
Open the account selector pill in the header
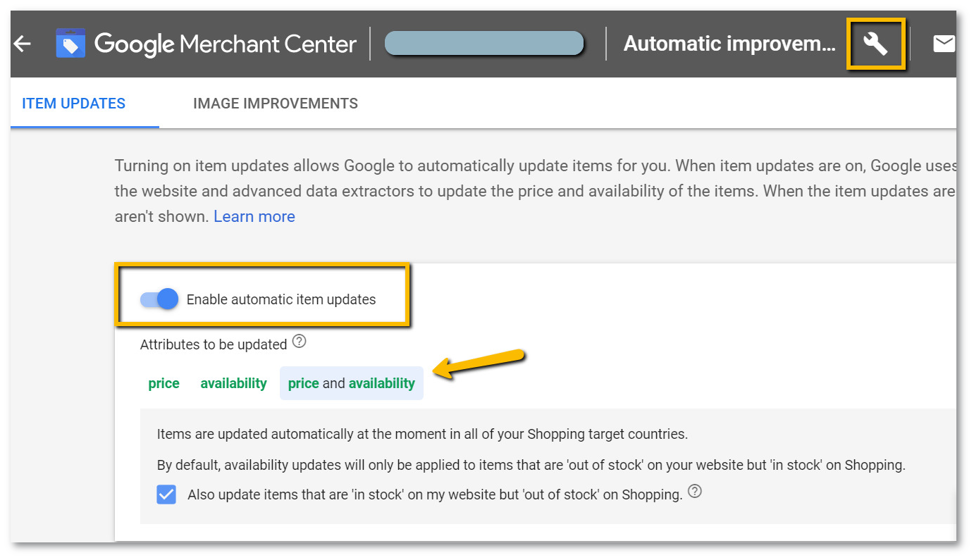pos(484,43)
